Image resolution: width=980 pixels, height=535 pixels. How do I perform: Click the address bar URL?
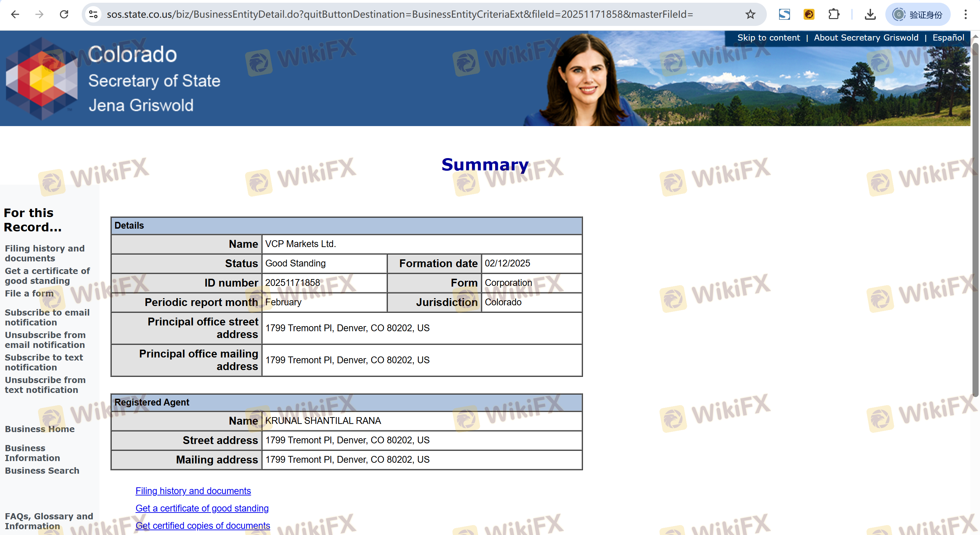point(399,14)
